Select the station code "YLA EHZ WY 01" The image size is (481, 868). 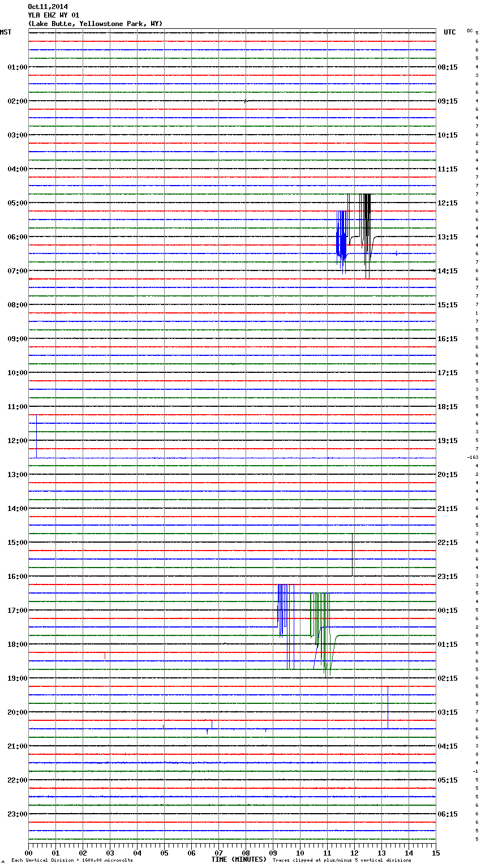(54, 15)
